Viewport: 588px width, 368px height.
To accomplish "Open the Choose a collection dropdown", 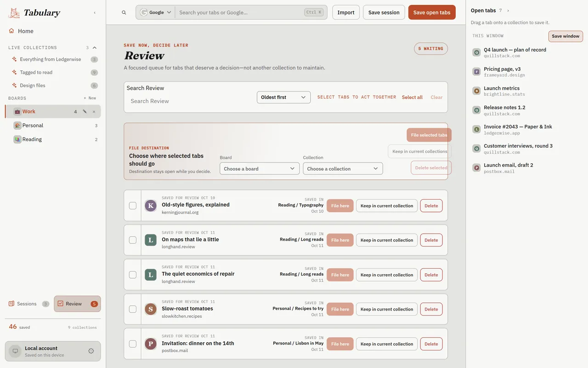I will click(x=343, y=169).
